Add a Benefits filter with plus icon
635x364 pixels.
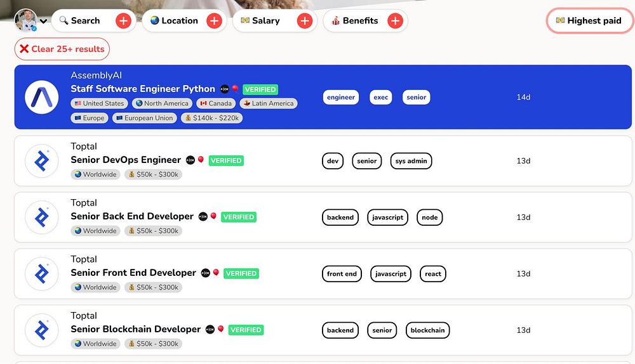[x=395, y=21]
